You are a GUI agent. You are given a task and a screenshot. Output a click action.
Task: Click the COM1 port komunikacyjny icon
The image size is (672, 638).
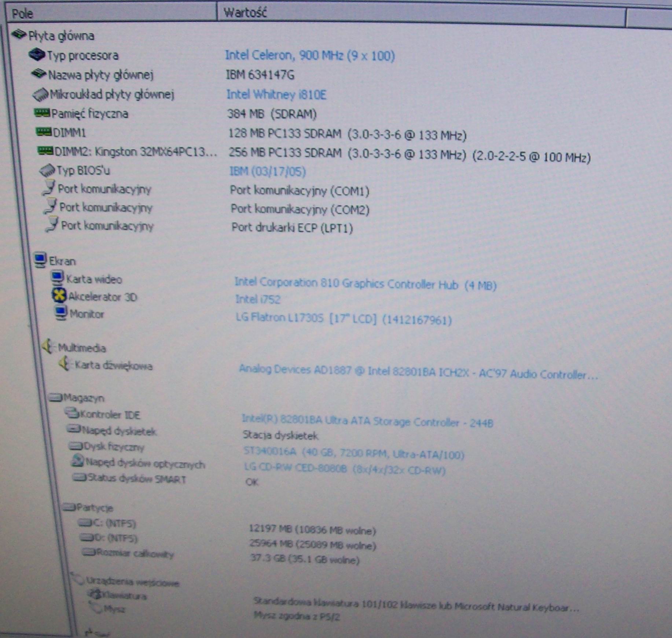[49, 187]
